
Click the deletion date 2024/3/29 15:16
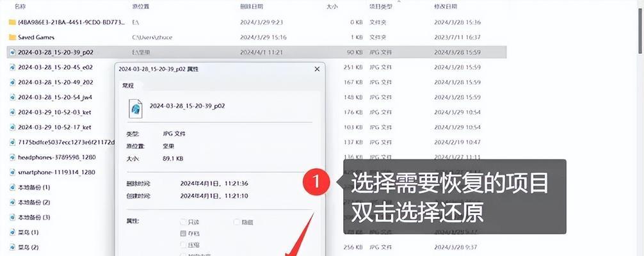[264, 37]
